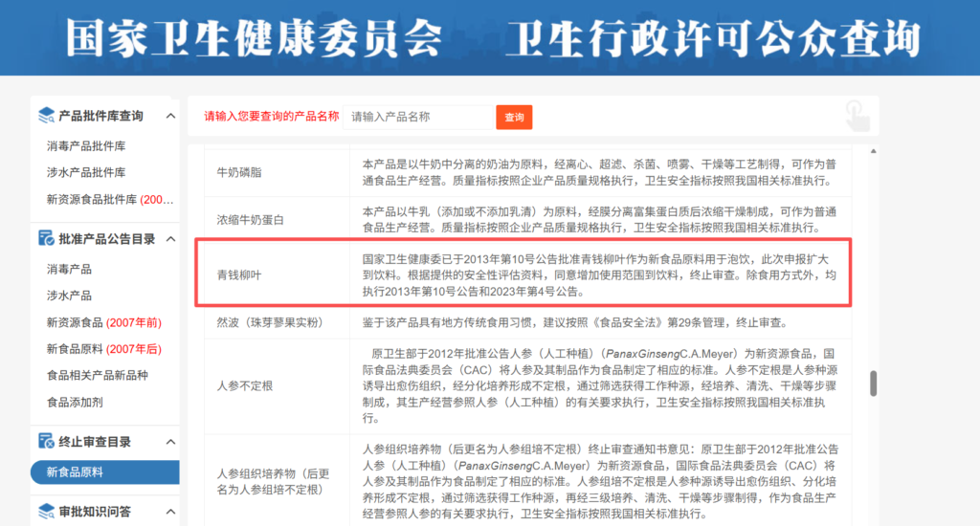Click the hand pointer icon at top right
980x526 pixels.
click(x=857, y=117)
